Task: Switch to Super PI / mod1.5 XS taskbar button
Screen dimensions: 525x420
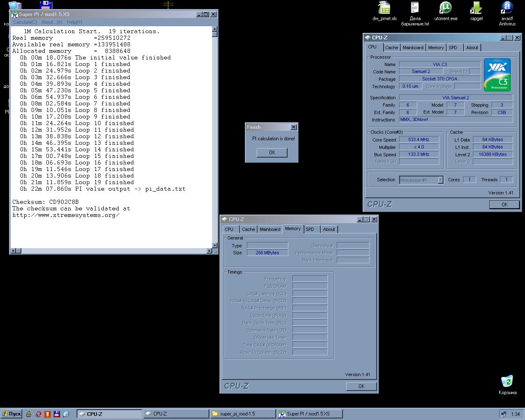Action: (x=310, y=414)
